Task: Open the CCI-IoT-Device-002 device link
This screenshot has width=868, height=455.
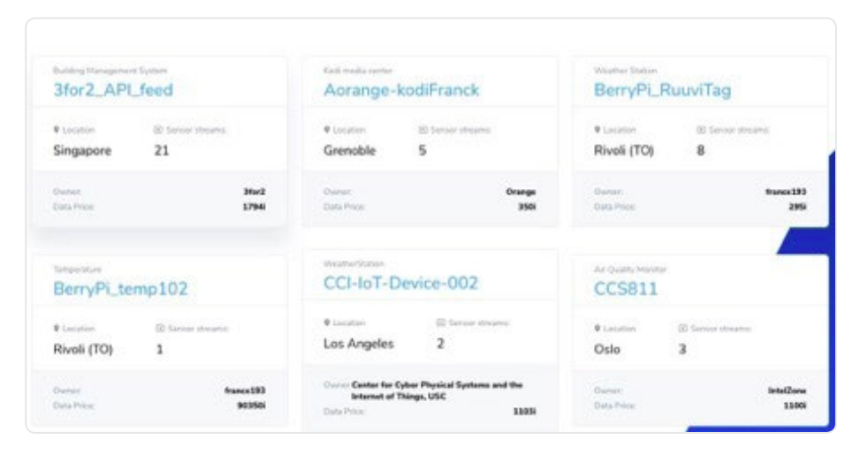Action: [400, 284]
